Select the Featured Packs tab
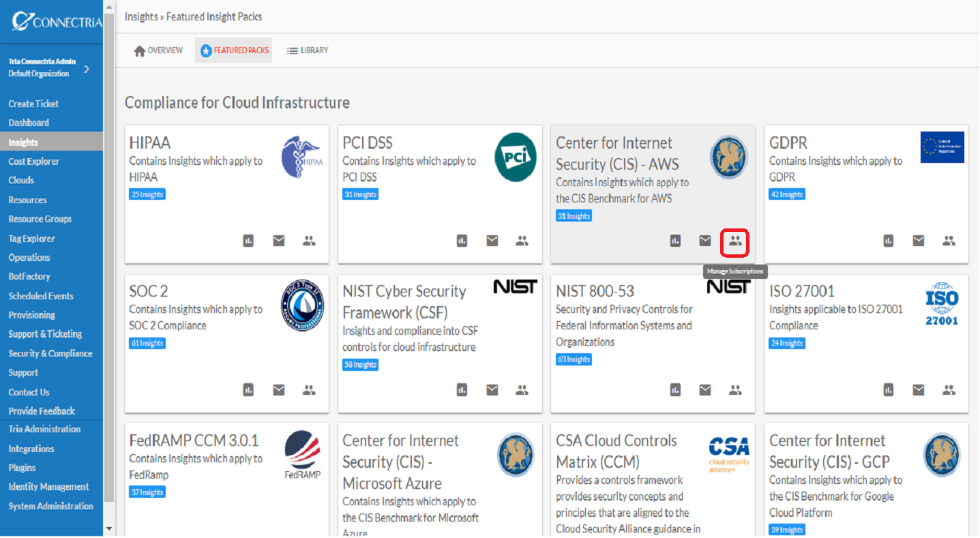This screenshot has width=980, height=538. pos(234,50)
